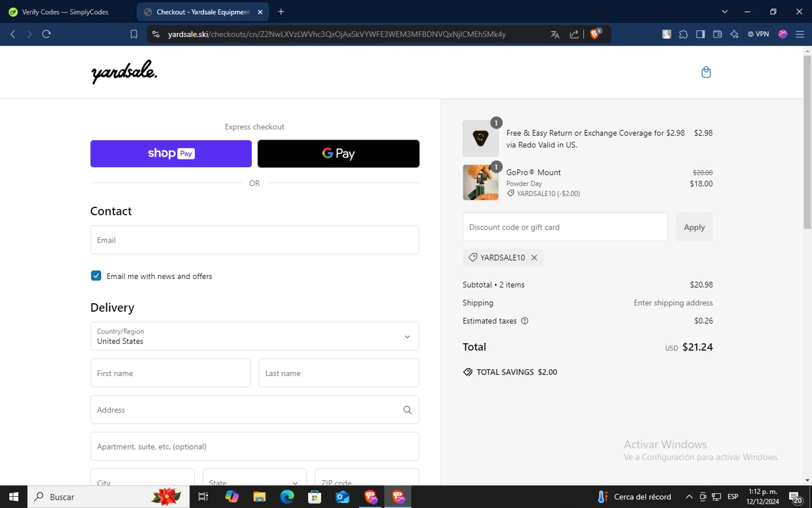Uncheck Email me with news and offers
Image resolution: width=812 pixels, height=508 pixels.
[x=96, y=276]
